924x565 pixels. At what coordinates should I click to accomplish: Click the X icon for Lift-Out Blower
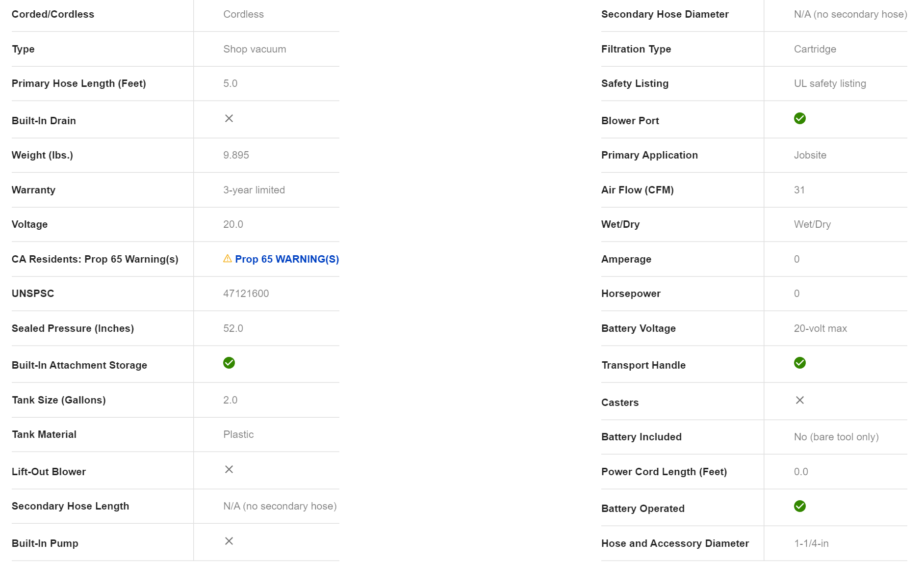pos(229,469)
